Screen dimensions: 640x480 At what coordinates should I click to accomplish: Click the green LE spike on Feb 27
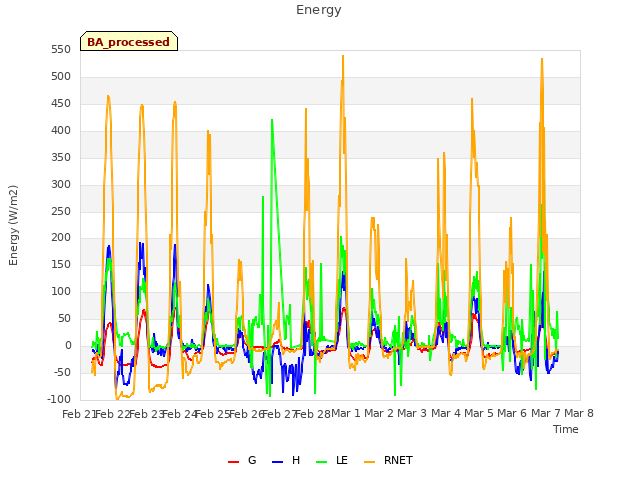(272, 120)
